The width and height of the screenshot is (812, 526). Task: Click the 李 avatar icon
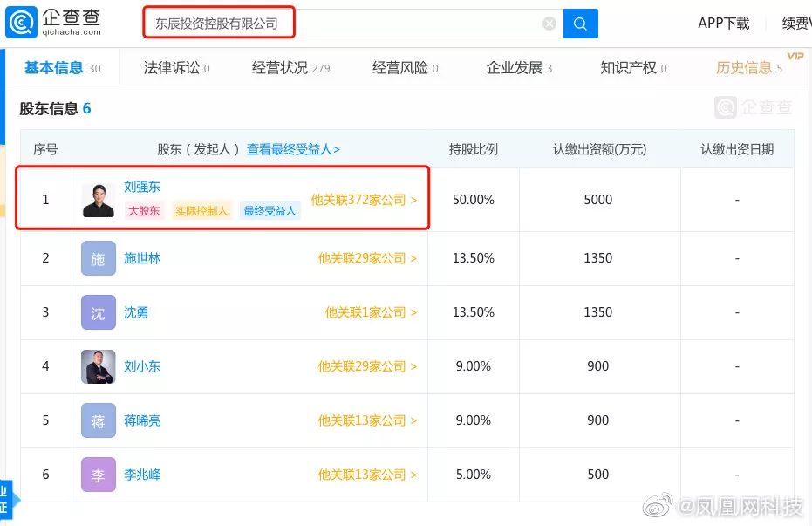(99, 475)
